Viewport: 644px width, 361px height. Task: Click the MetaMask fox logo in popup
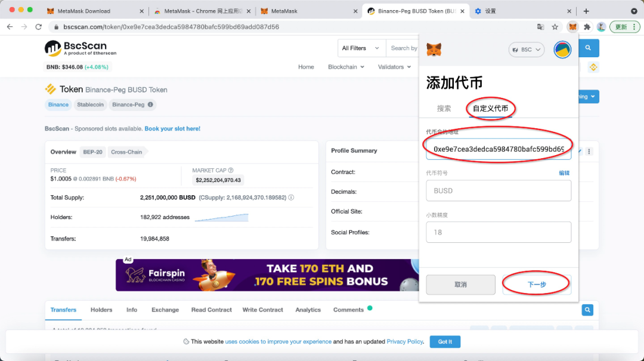[x=434, y=50]
